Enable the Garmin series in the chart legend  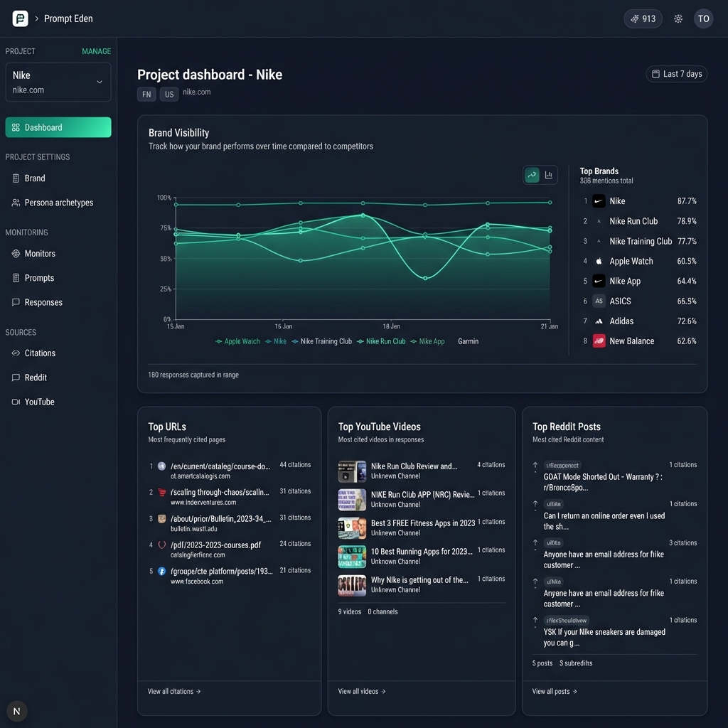point(468,341)
